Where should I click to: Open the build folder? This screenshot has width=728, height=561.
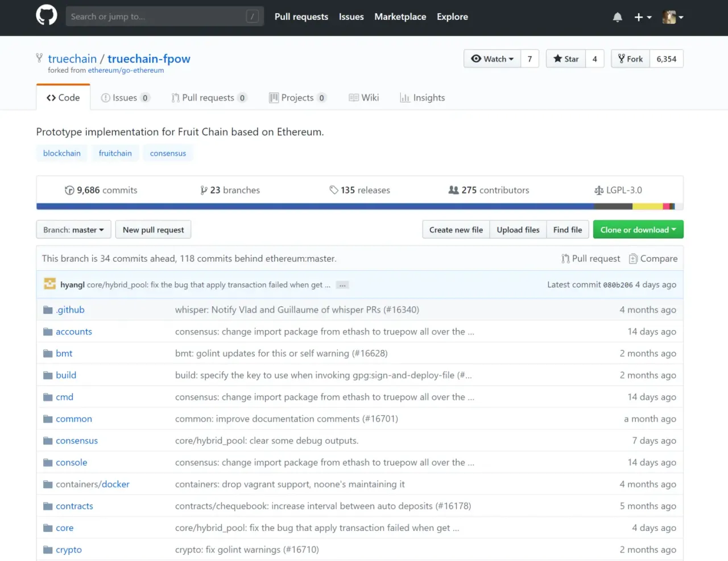(66, 376)
